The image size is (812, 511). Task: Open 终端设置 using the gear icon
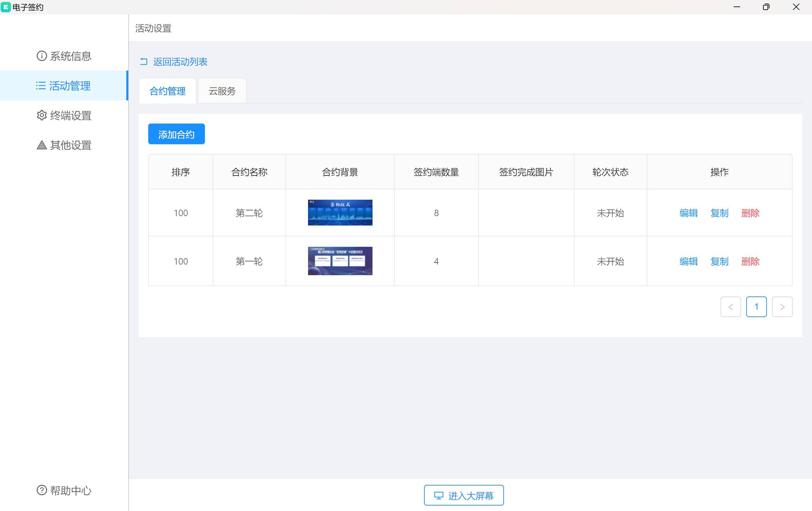pyautogui.click(x=41, y=115)
